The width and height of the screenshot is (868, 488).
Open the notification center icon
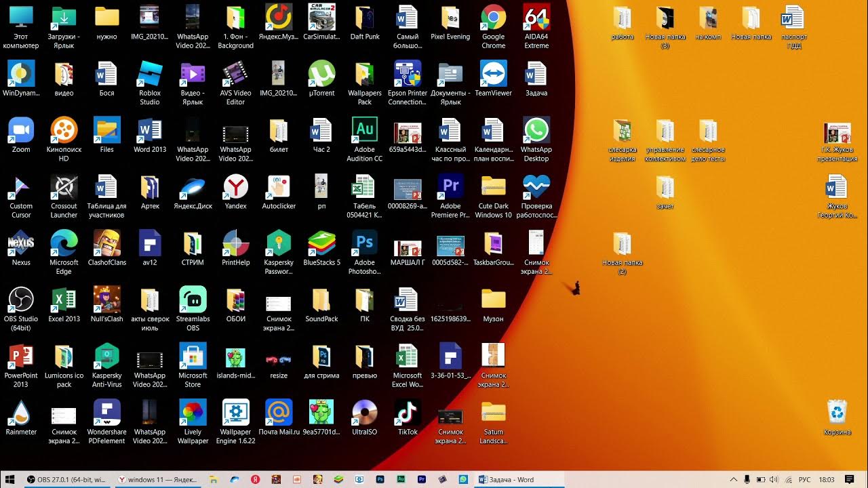point(849,479)
